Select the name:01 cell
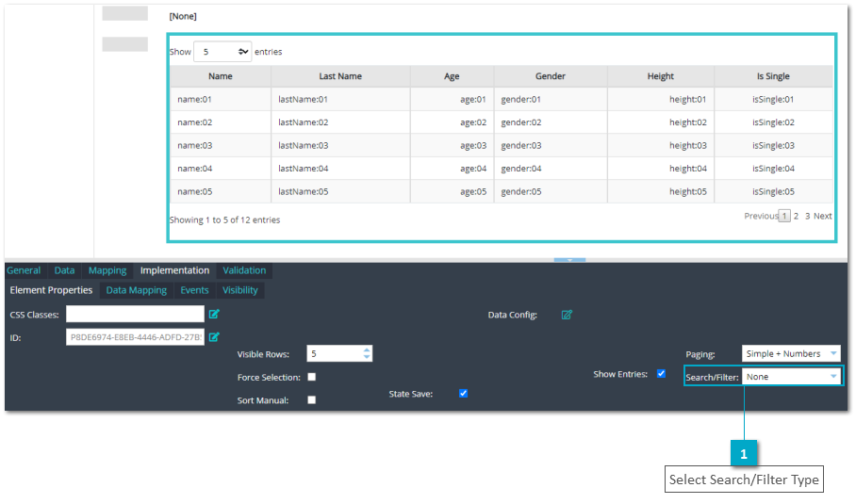This screenshot has height=504, width=856. (221, 99)
